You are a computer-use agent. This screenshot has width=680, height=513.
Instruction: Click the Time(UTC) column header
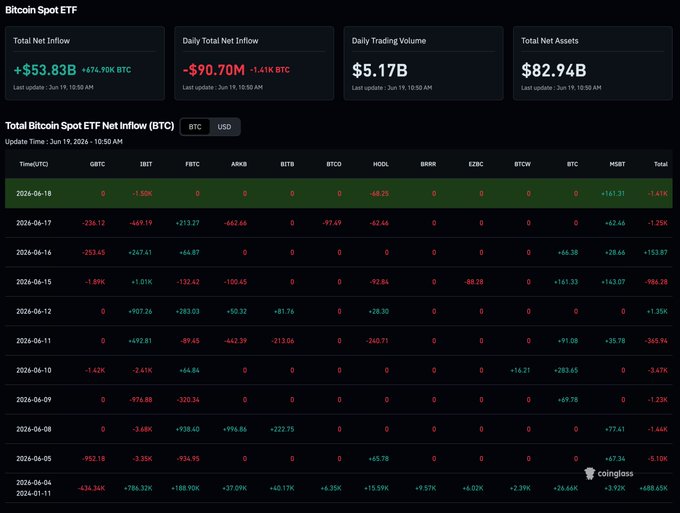point(34,164)
